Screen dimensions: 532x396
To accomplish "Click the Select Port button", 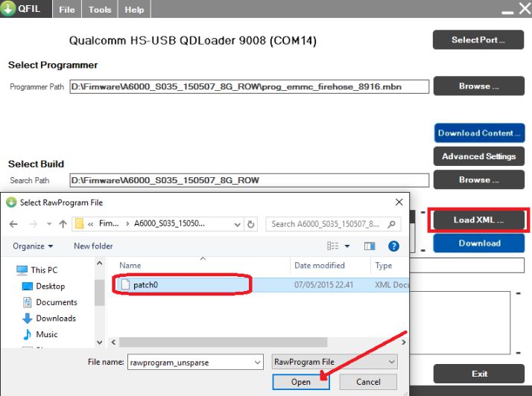I will point(478,39).
